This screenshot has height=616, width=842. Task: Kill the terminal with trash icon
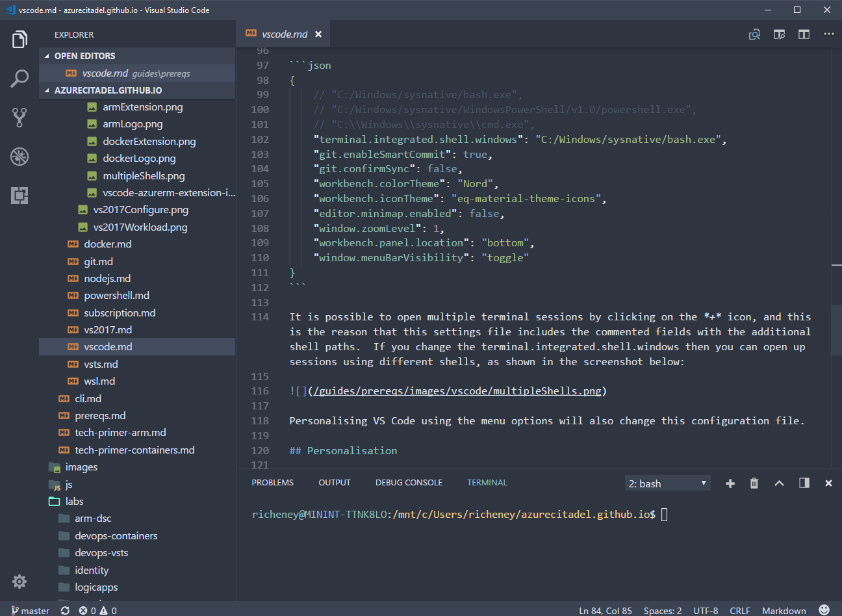(x=754, y=483)
